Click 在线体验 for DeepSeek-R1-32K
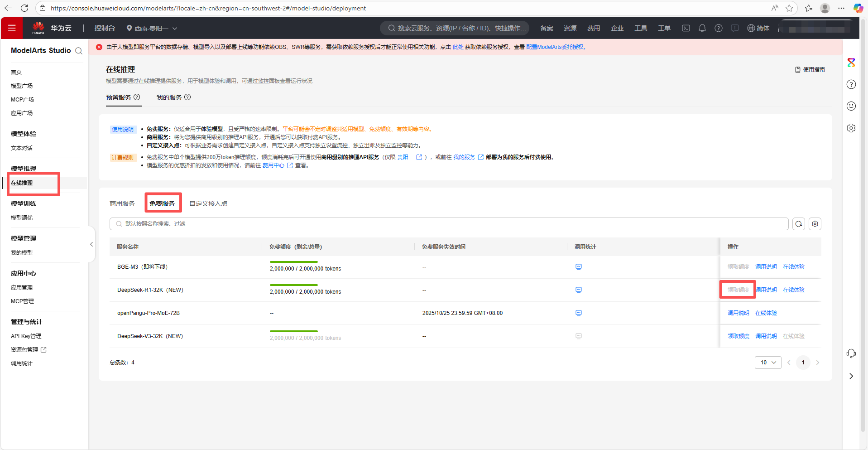Image resolution: width=868 pixels, height=450 pixels. [x=794, y=290]
